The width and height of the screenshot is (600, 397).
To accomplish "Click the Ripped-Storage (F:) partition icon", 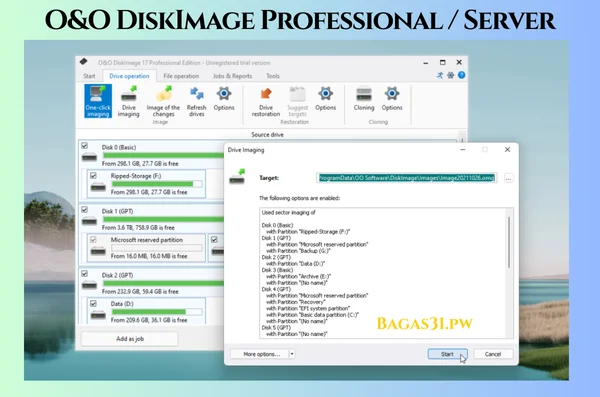I will [x=98, y=187].
